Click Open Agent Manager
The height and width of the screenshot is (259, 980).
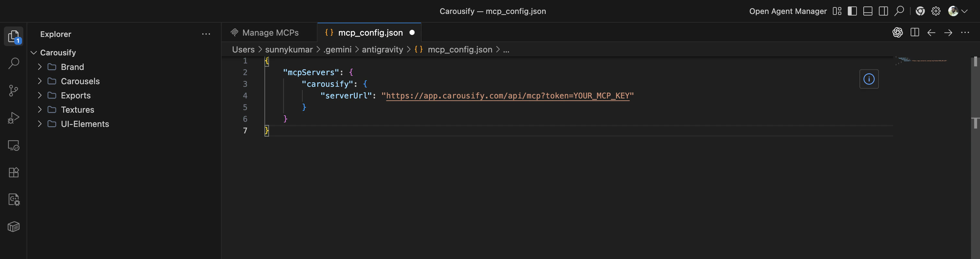pos(788,11)
